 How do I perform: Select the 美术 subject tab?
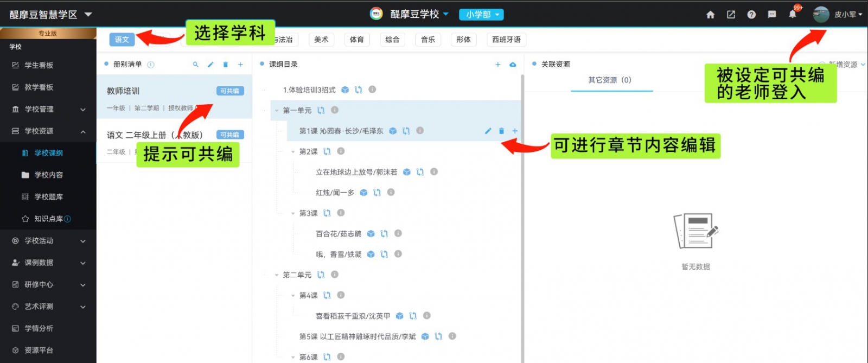[x=321, y=40]
